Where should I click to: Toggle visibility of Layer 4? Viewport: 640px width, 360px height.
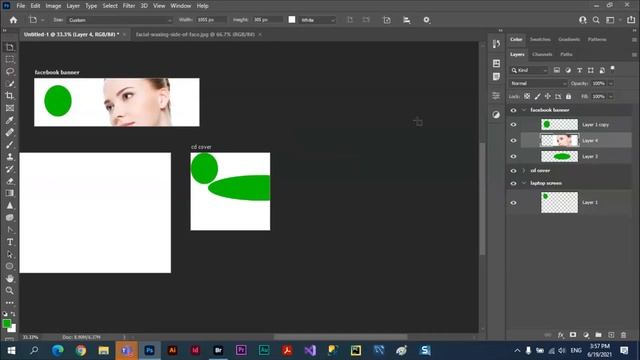coord(513,140)
